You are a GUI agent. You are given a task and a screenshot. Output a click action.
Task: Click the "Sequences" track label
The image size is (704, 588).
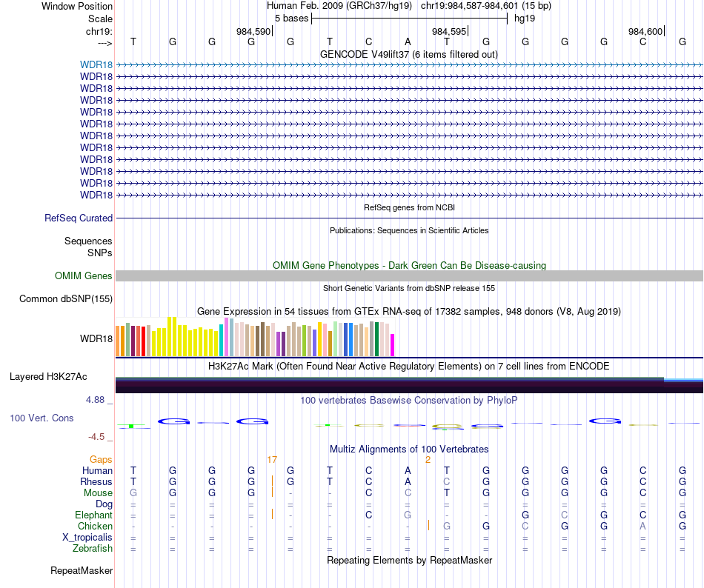pyautogui.click(x=88, y=241)
